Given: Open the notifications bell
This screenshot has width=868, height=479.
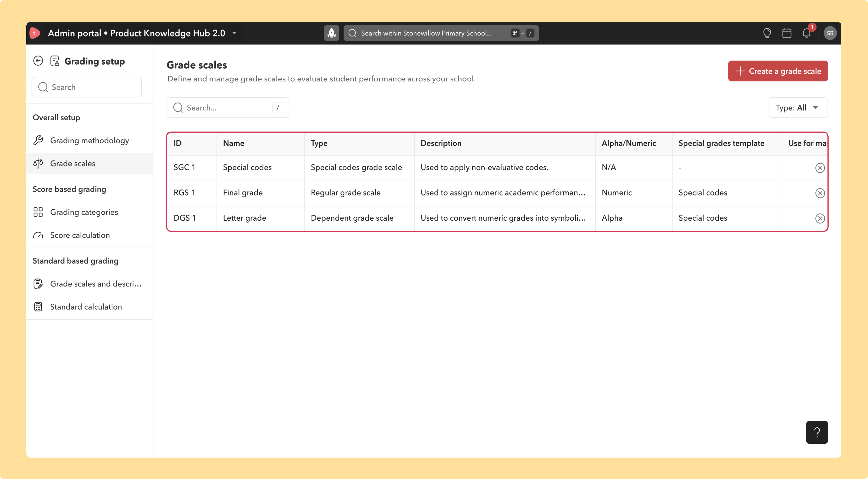Looking at the screenshot, I should click(x=806, y=33).
